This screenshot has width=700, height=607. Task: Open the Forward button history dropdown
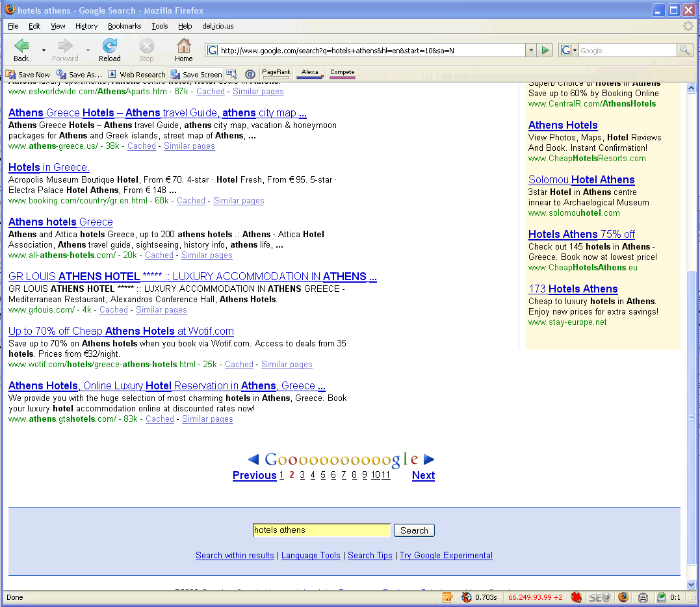pyautogui.click(x=88, y=51)
